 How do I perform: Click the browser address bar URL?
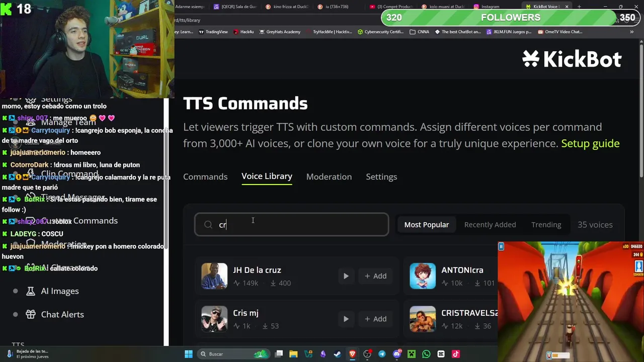coord(187,20)
